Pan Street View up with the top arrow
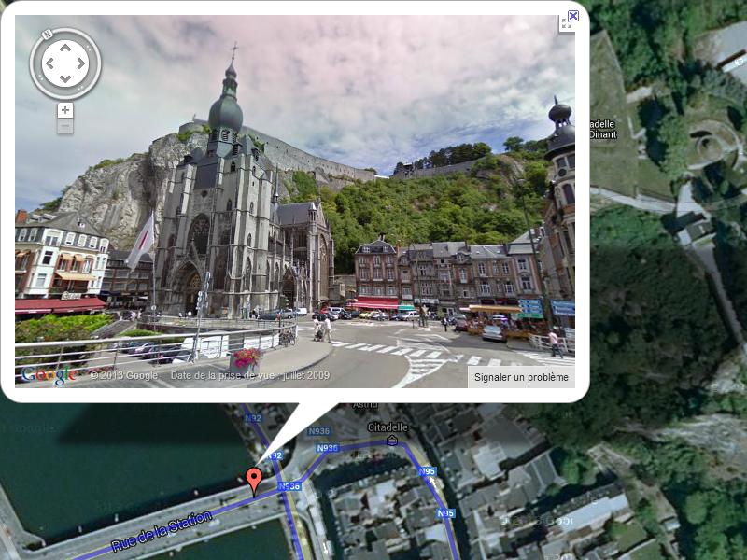Screen dimensions: 747x560 [64, 48]
